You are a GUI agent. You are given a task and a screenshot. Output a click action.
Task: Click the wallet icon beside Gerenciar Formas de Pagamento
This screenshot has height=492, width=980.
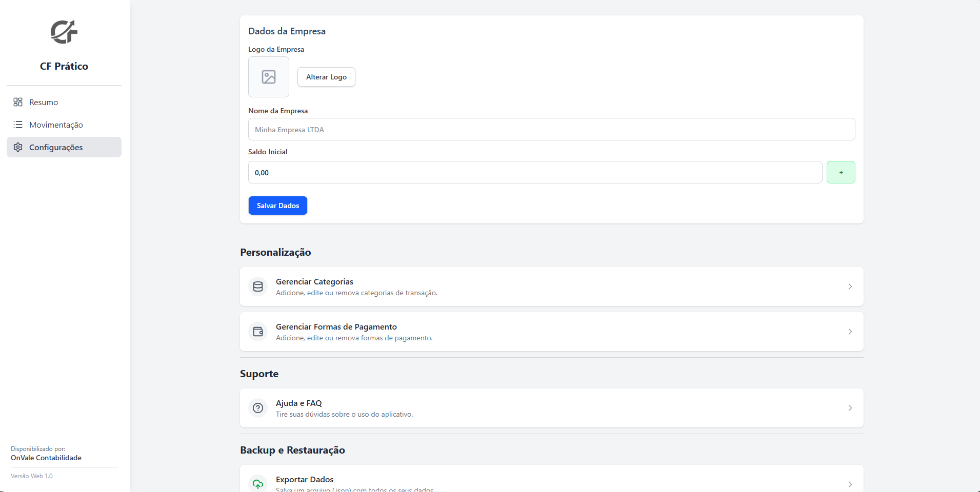[258, 332]
